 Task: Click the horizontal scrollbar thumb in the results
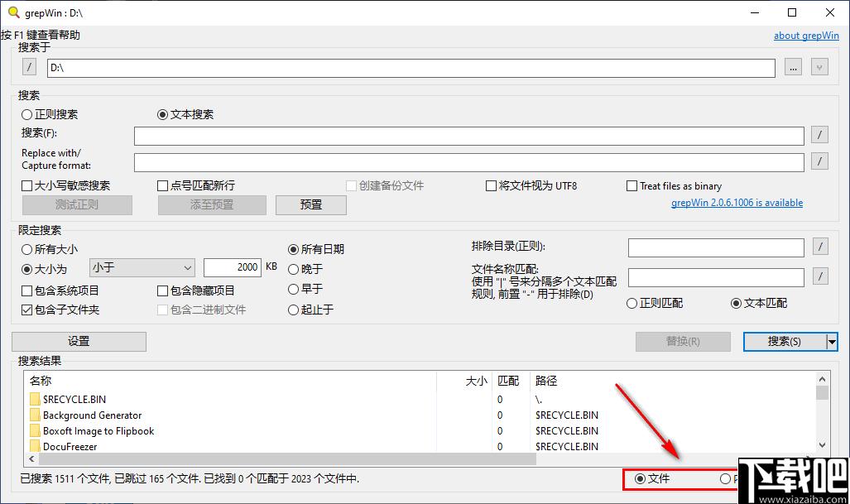point(287,459)
